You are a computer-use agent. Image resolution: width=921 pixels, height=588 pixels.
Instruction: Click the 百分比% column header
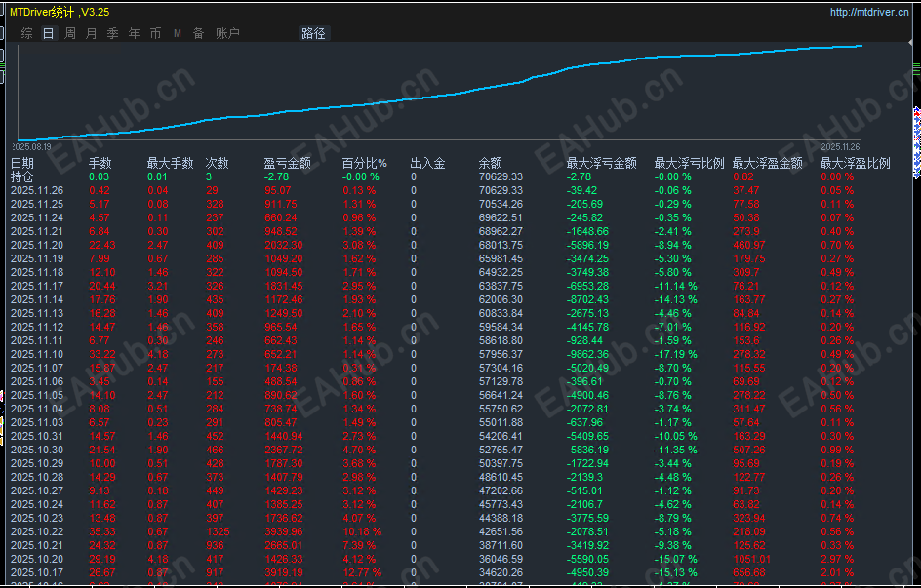(x=365, y=163)
